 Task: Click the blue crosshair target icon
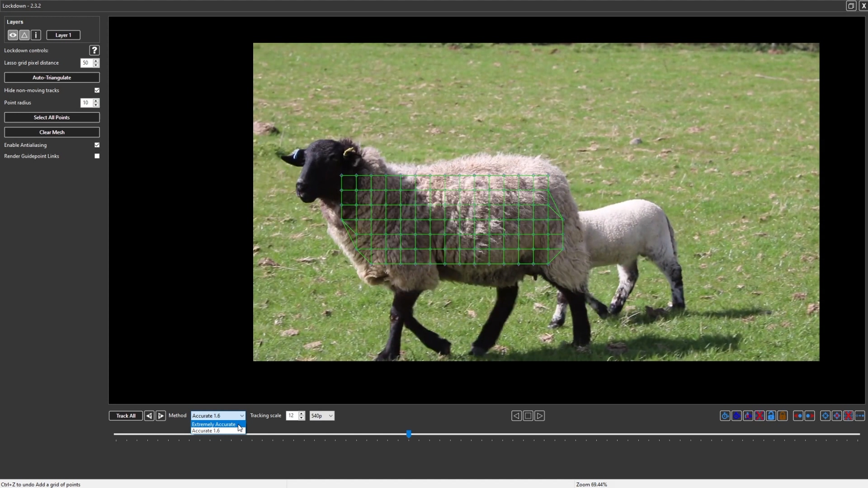pyautogui.click(x=825, y=416)
